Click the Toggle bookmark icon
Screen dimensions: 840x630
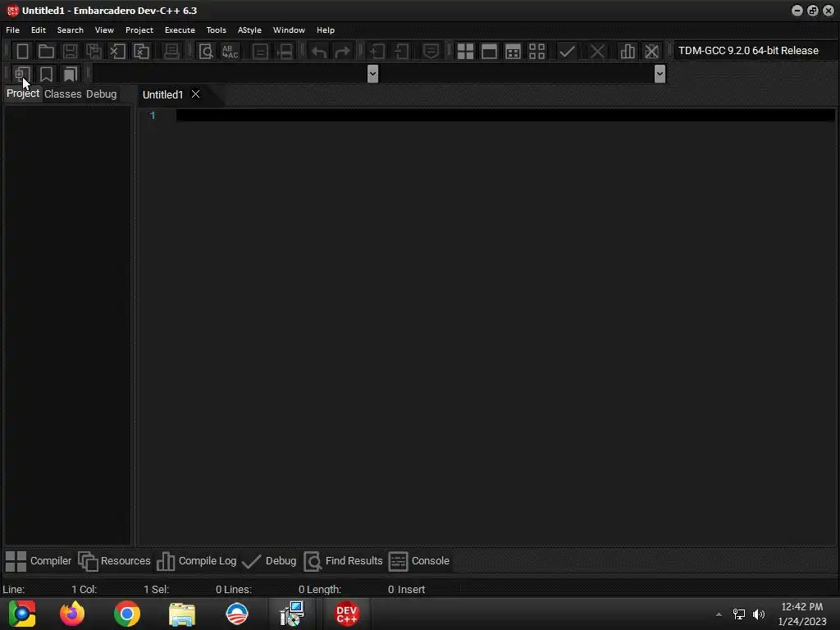click(x=46, y=74)
